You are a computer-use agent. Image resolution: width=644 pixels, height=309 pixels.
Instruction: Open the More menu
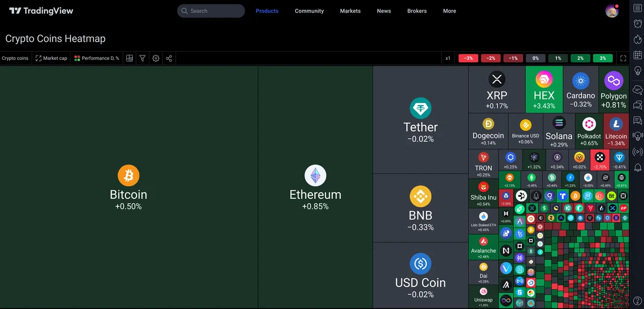(450, 11)
